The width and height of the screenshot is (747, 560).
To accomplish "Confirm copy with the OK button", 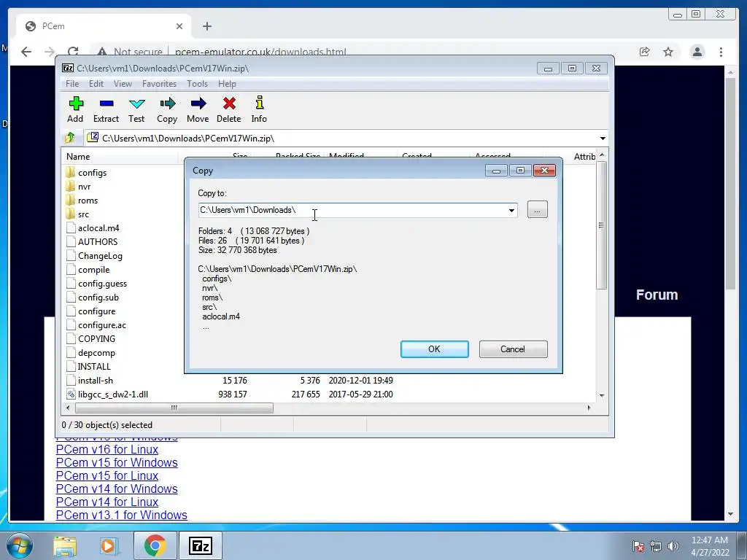I will [x=435, y=349].
